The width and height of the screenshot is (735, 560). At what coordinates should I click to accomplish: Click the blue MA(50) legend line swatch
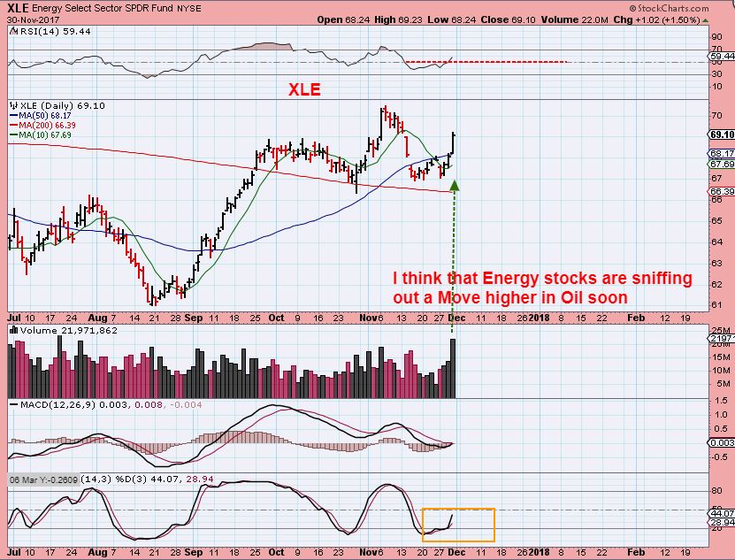[13, 115]
